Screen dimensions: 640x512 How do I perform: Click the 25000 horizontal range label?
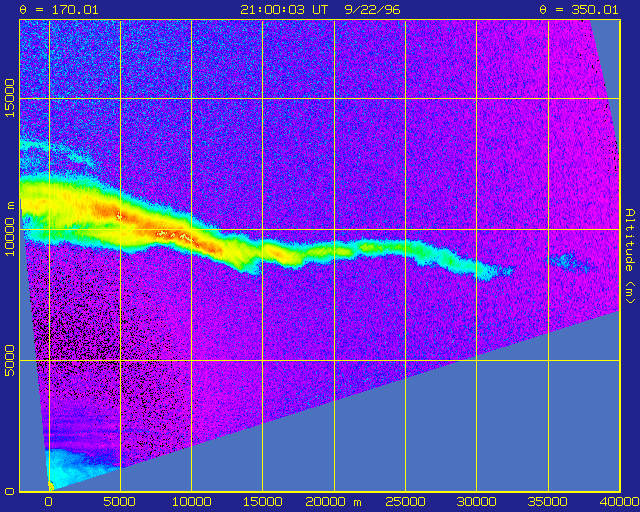click(x=405, y=502)
